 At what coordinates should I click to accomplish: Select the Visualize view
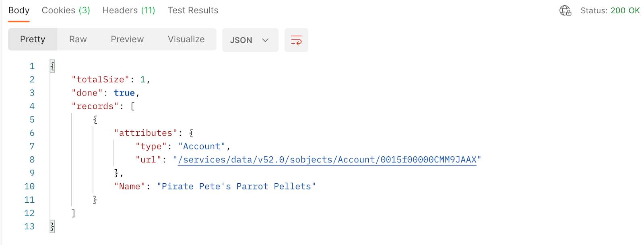186,39
